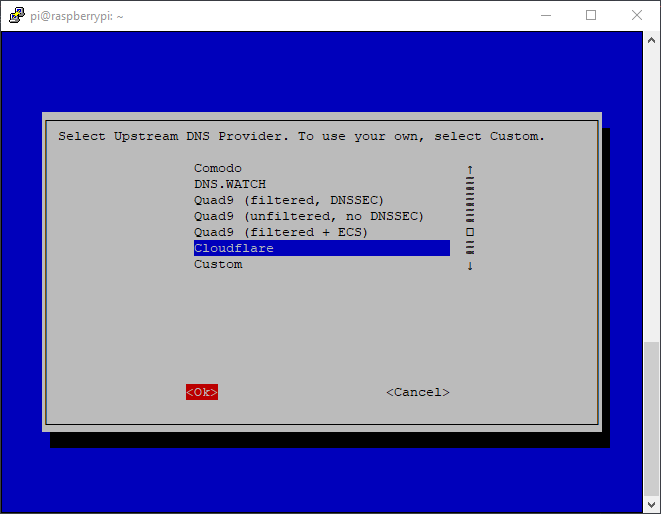Click the terminal window scrollbar down arrow
Image resolution: width=661 pixels, height=514 pixels.
(651, 505)
